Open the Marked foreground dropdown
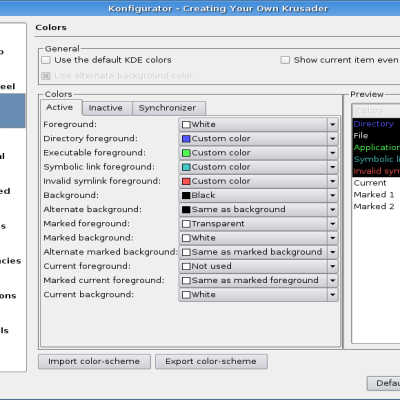 coord(259,224)
